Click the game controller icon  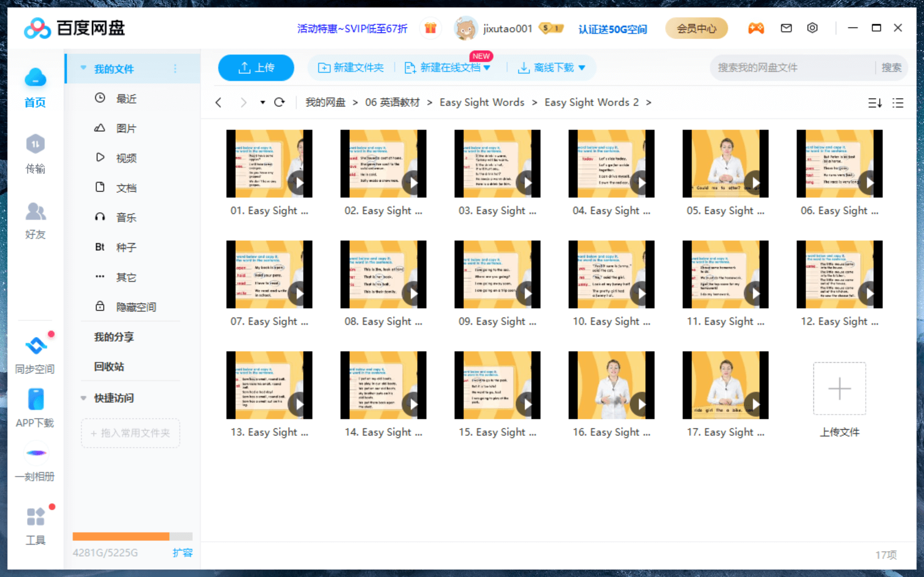point(755,28)
